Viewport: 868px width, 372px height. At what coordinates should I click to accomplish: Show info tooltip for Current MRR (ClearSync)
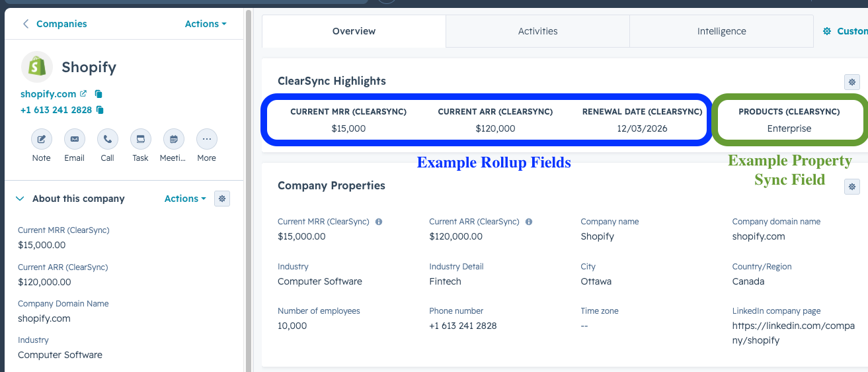pyautogui.click(x=379, y=222)
